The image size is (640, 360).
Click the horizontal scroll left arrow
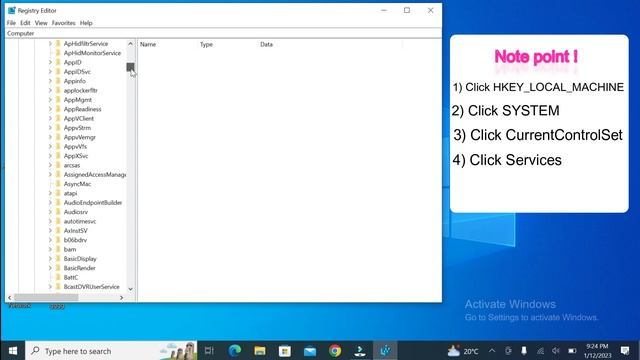click(10, 298)
